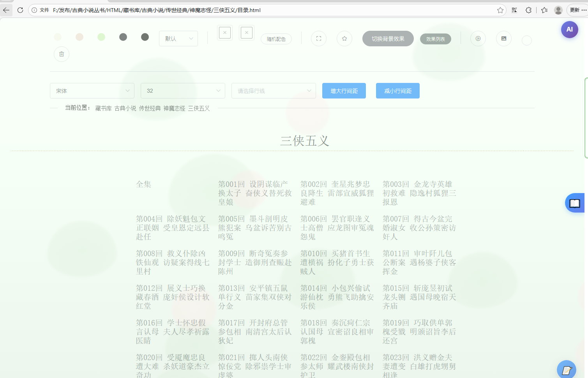Open the notepad icon at bottom right
This screenshot has height=378, width=588.
click(x=567, y=369)
